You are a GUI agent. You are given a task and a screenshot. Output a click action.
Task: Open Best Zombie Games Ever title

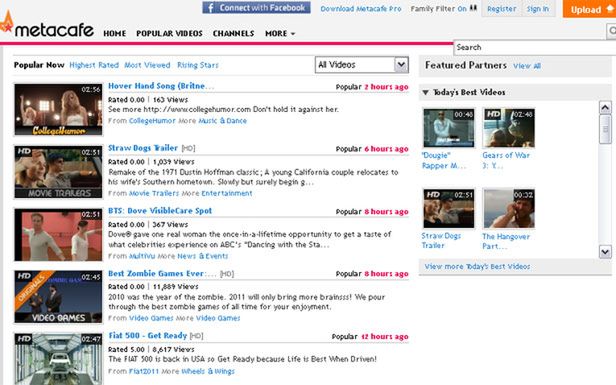click(x=162, y=273)
